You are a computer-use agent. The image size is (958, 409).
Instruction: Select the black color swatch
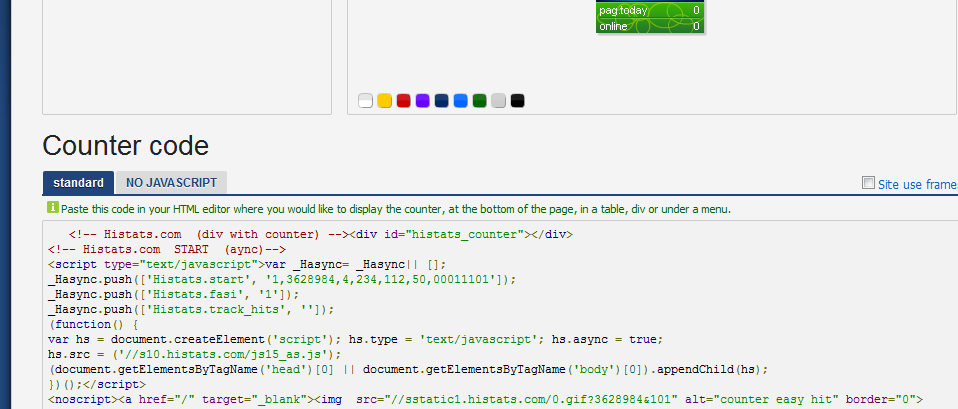(x=517, y=101)
